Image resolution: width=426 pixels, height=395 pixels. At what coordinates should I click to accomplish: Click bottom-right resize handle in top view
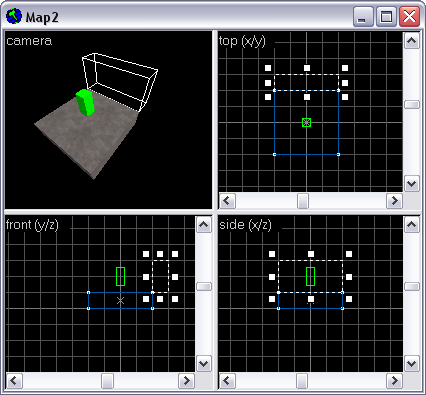coord(345,97)
